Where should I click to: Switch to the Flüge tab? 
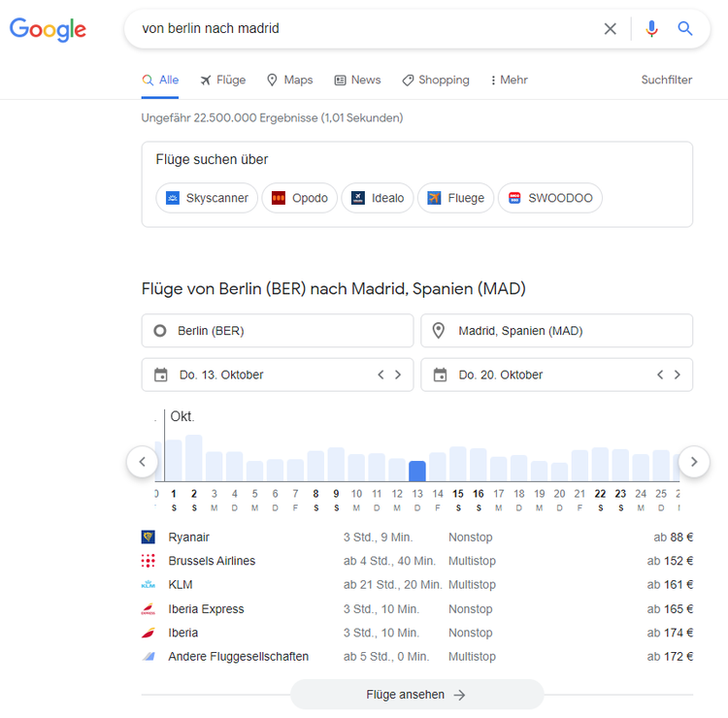click(223, 80)
